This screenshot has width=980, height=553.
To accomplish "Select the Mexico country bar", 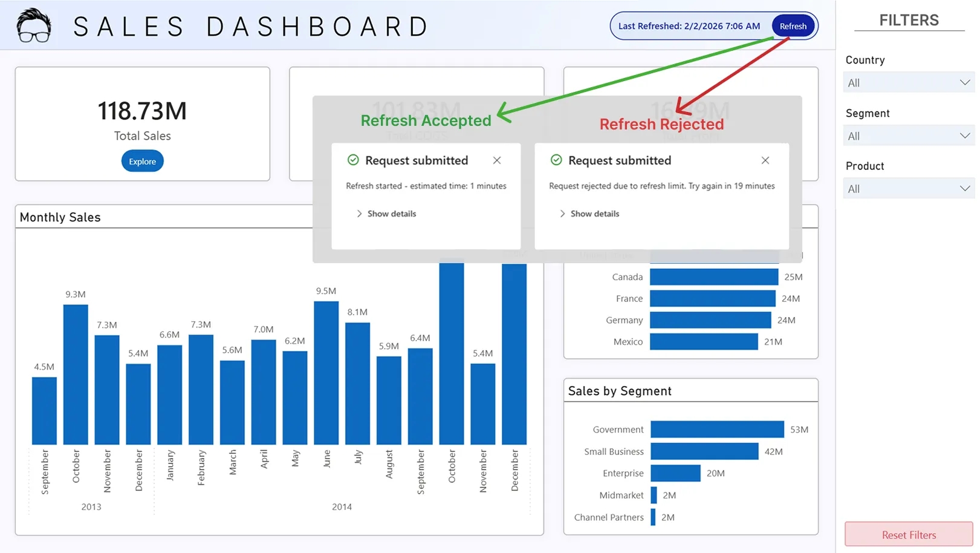I will coord(704,342).
